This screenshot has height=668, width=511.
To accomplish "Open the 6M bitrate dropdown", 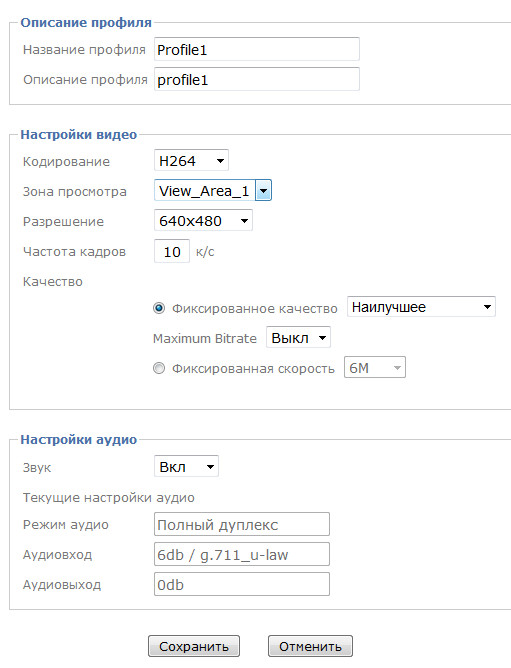I will pos(375,367).
